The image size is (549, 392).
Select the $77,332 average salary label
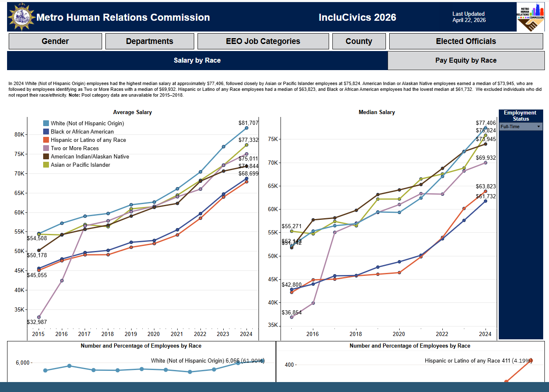[x=248, y=140]
